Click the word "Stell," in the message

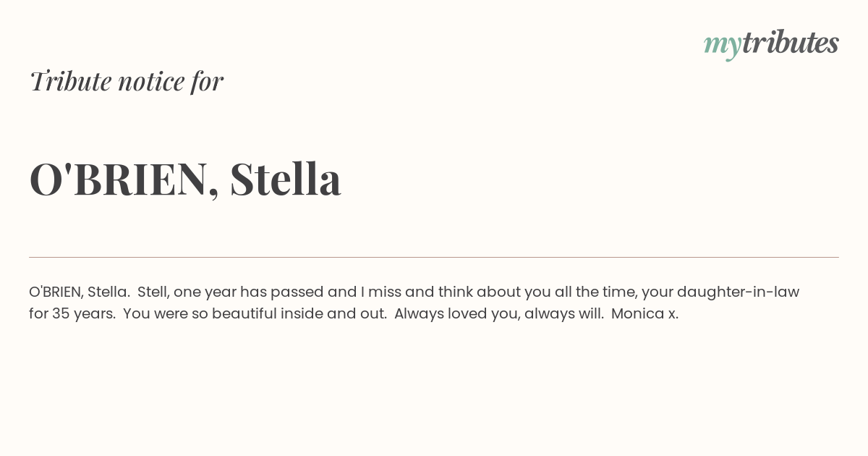[x=153, y=292]
